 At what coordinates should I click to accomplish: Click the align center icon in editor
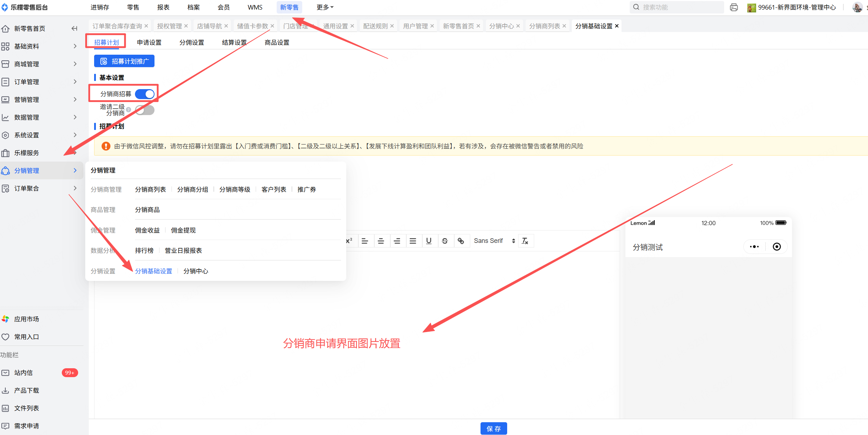tap(381, 241)
